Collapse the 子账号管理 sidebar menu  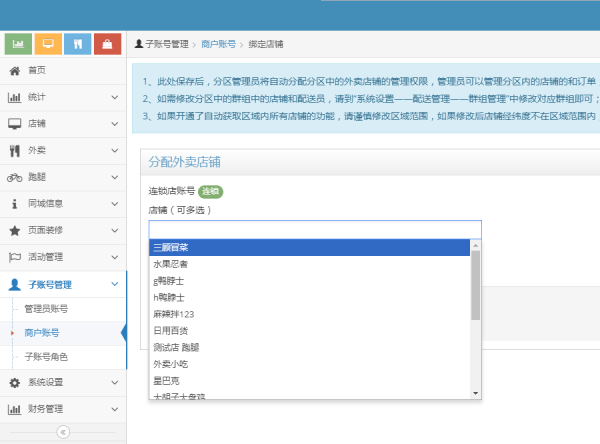point(114,284)
